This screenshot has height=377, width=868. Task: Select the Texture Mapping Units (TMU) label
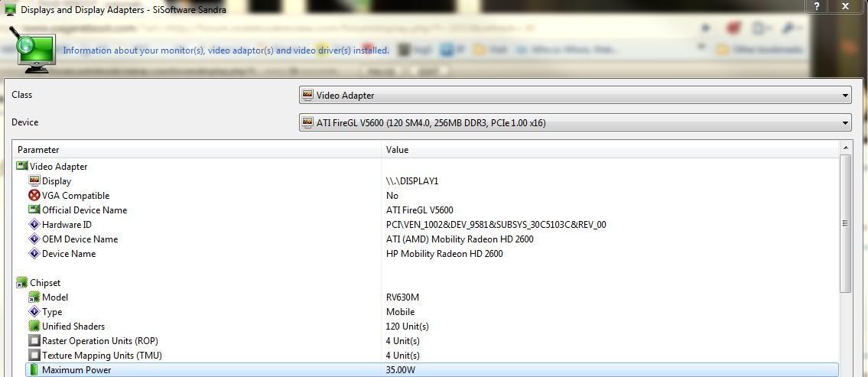(102, 355)
